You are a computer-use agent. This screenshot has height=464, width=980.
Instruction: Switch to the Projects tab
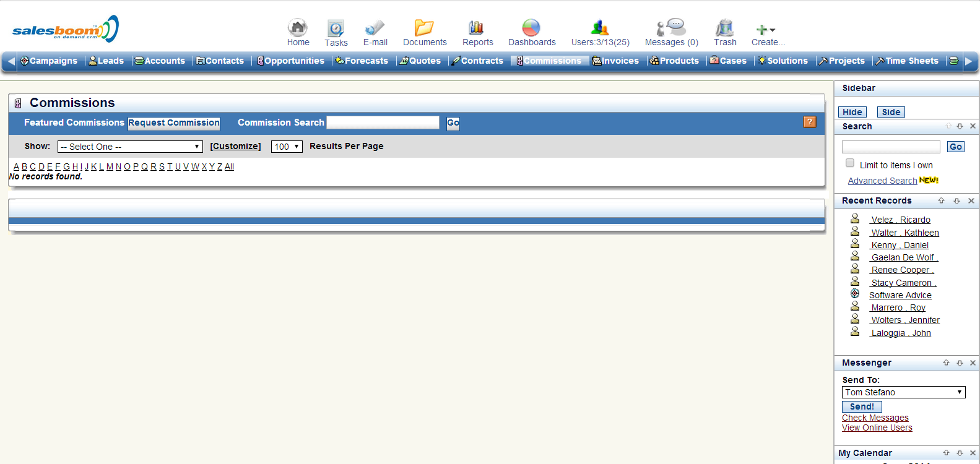842,61
